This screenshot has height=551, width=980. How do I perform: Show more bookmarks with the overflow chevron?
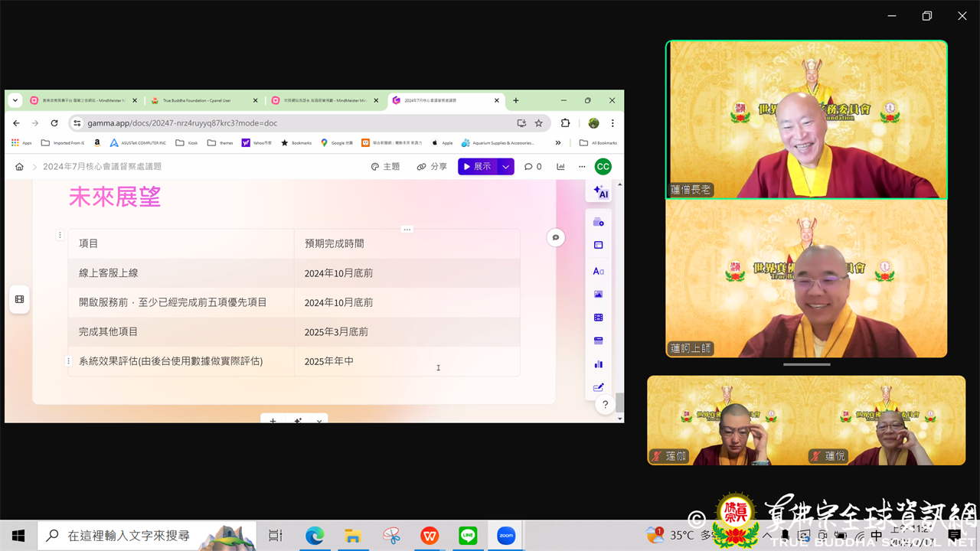point(558,143)
